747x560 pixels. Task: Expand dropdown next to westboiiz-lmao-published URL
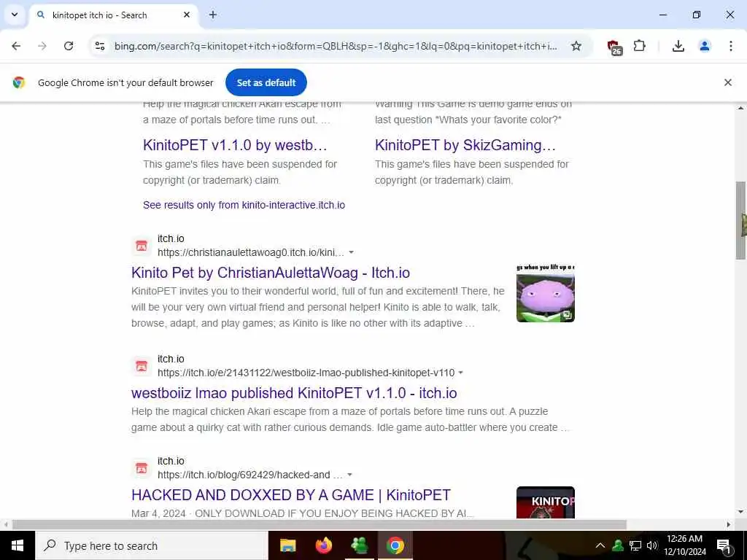(461, 373)
